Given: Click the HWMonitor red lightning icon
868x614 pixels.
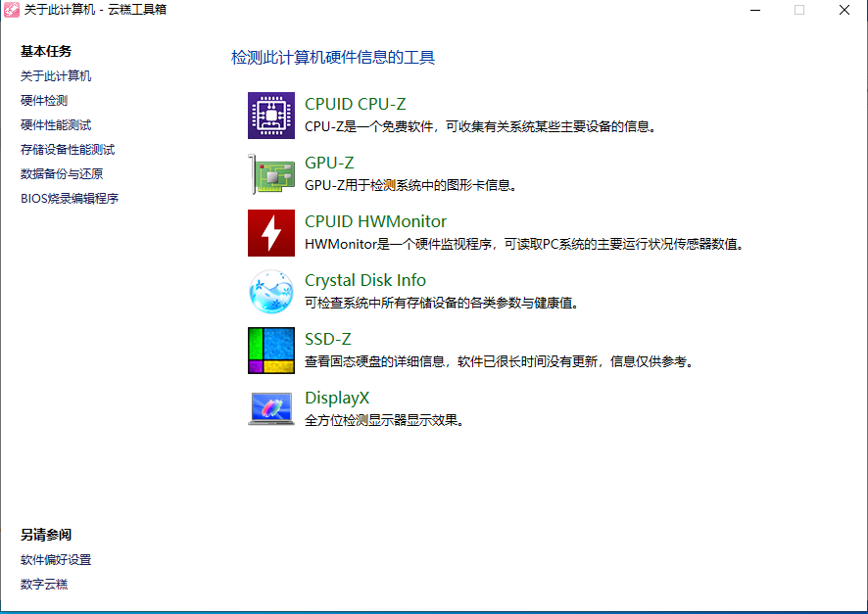Looking at the screenshot, I should pyautogui.click(x=271, y=233).
